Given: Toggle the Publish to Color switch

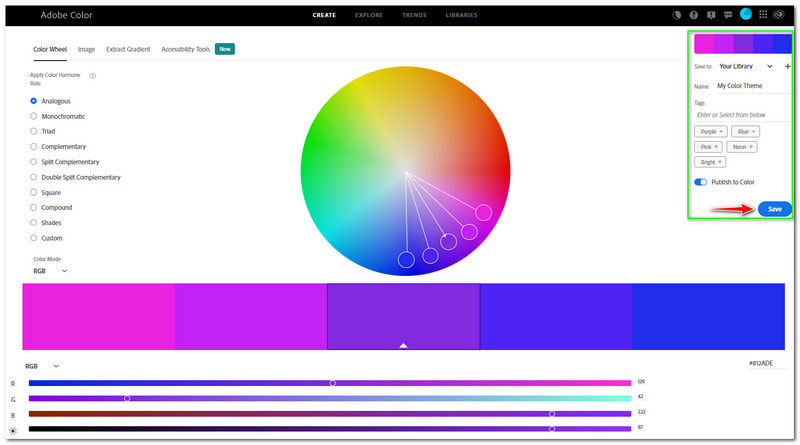Looking at the screenshot, I should click(x=701, y=182).
